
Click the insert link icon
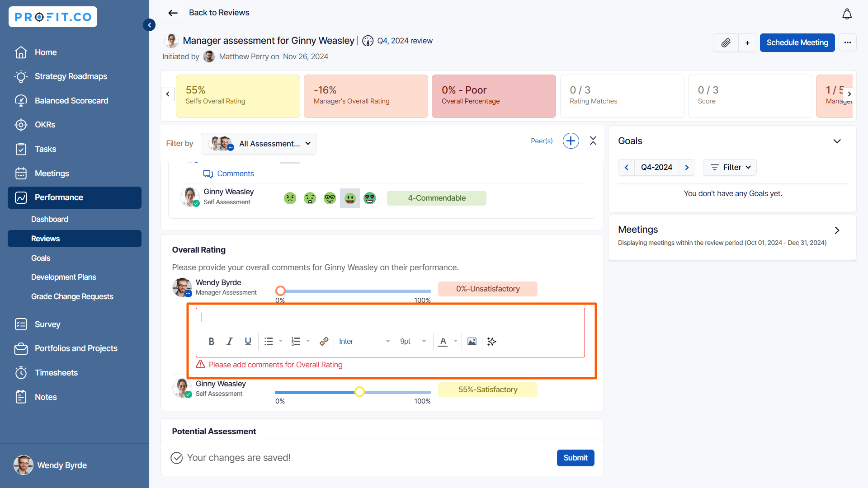pyautogui.click(x=324, y=342)
